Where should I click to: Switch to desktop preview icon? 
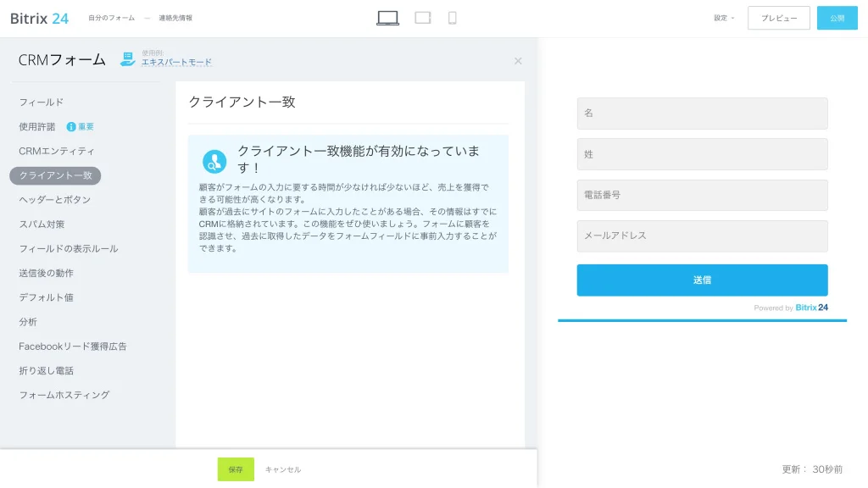point(387,18)
